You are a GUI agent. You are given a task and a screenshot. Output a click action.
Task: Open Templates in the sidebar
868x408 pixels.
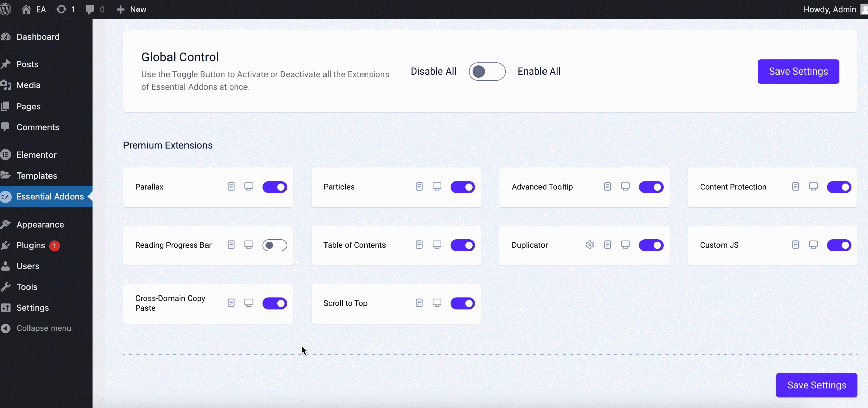(x=46, y=176)
